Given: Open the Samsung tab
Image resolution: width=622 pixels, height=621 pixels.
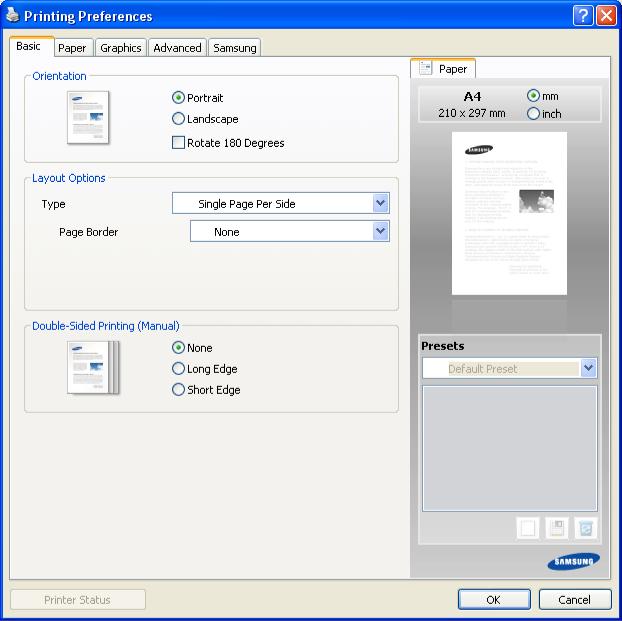Looking at the screenshot, I should (234, 48).
